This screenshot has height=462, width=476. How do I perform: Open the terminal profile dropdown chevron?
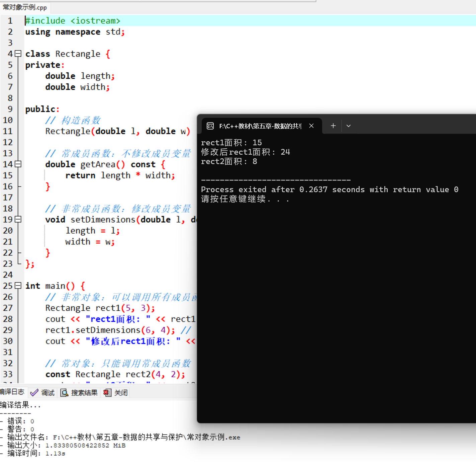(349, 126)
